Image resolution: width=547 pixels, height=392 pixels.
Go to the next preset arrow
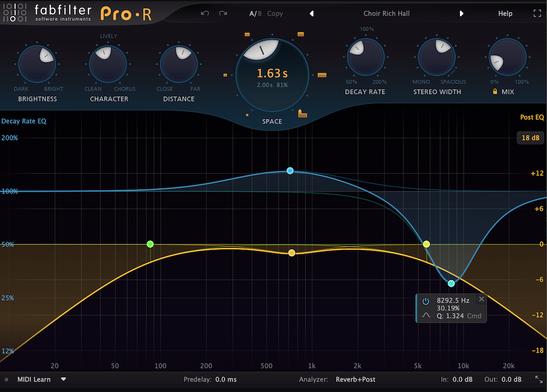(x=462, y=13)
